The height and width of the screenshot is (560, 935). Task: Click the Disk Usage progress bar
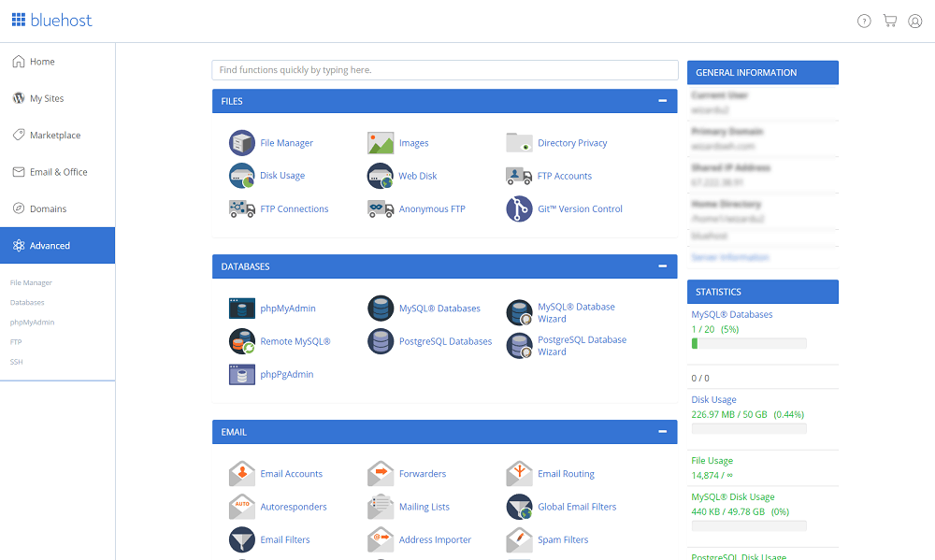coord(749,428)
